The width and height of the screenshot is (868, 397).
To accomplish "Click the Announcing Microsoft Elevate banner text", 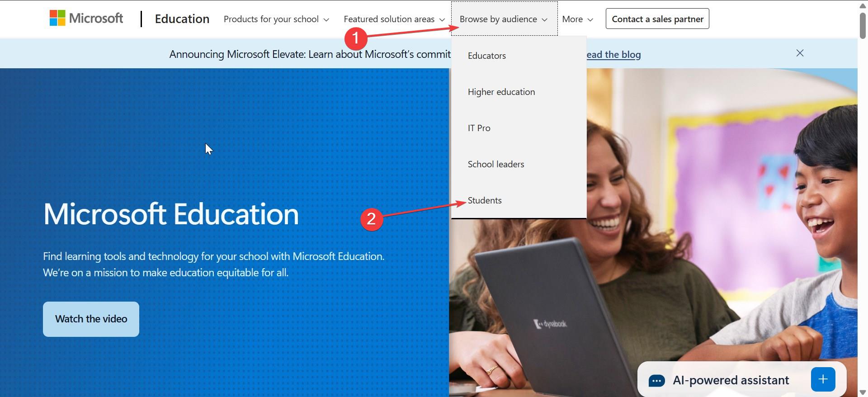I will tap(310, 54).
